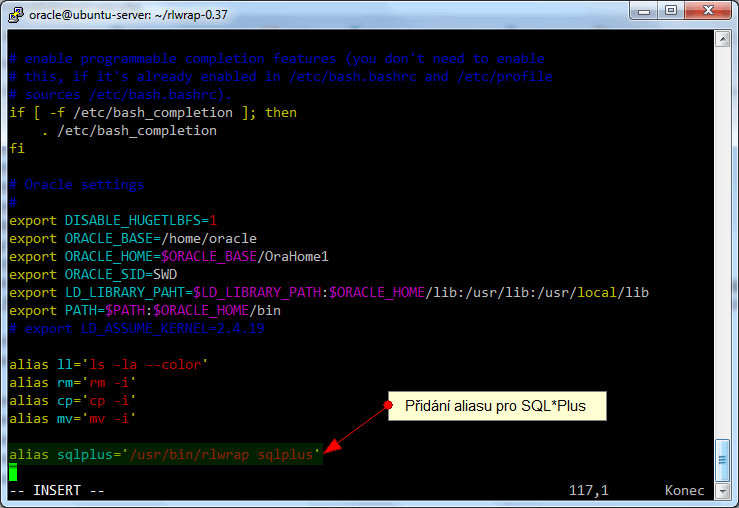The width and height of the screenshot is (739, 508).
Task: Click the scrollbar down arrow
Action: point(722,492)
